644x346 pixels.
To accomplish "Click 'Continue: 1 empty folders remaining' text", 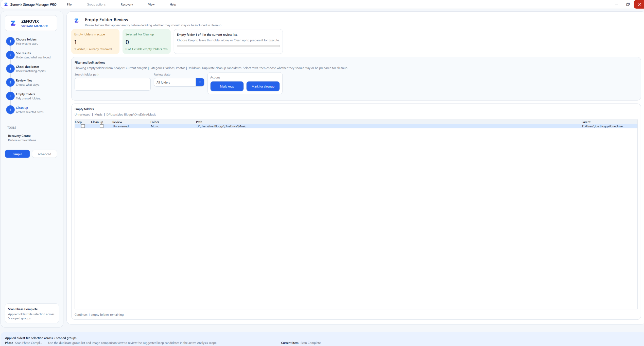I will 99,315.
